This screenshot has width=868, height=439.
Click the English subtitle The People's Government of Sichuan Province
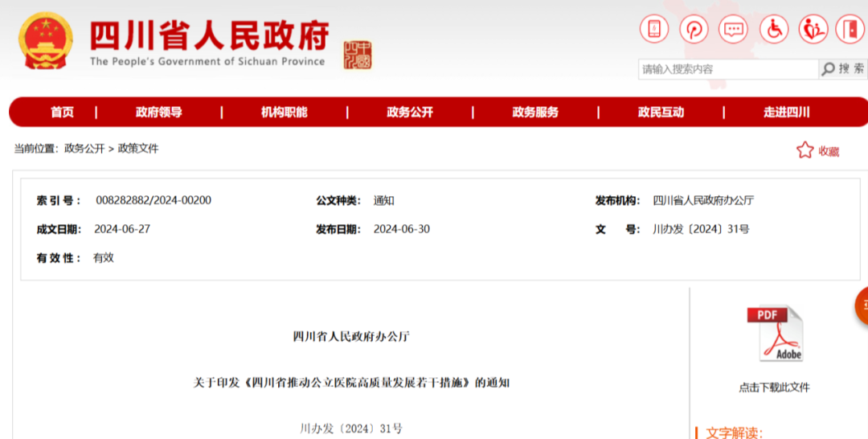tap(207, 61)
